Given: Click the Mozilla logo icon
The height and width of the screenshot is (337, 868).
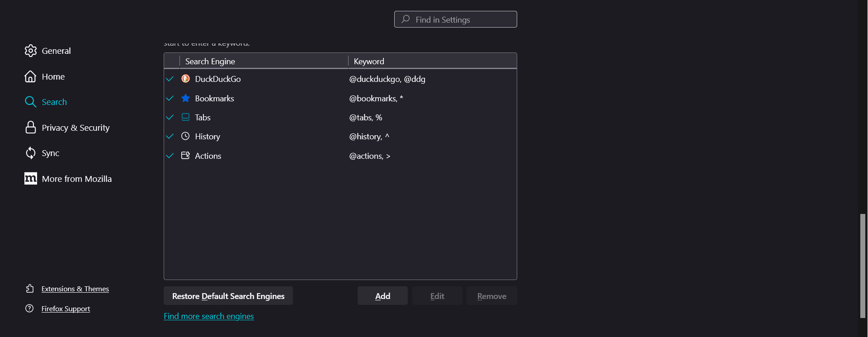Looking at the screenshot, I should pos(30,179).
